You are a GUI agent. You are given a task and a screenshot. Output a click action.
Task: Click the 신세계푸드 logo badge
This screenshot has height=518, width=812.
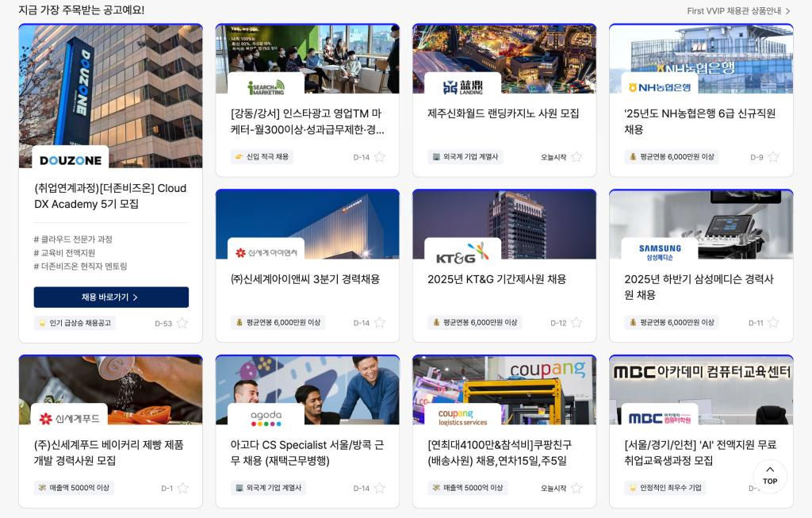point(70,418)
